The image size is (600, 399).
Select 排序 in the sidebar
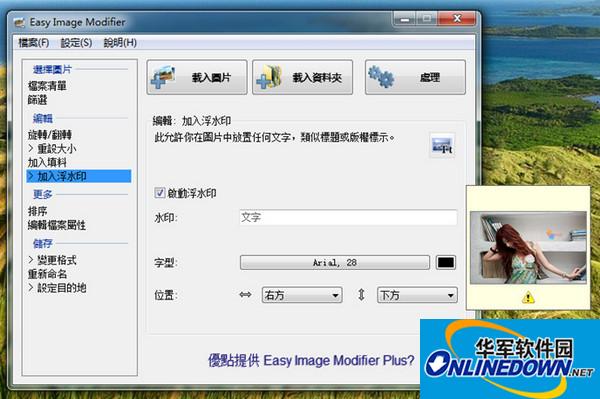pyautogui.click(x=37, y=211)
